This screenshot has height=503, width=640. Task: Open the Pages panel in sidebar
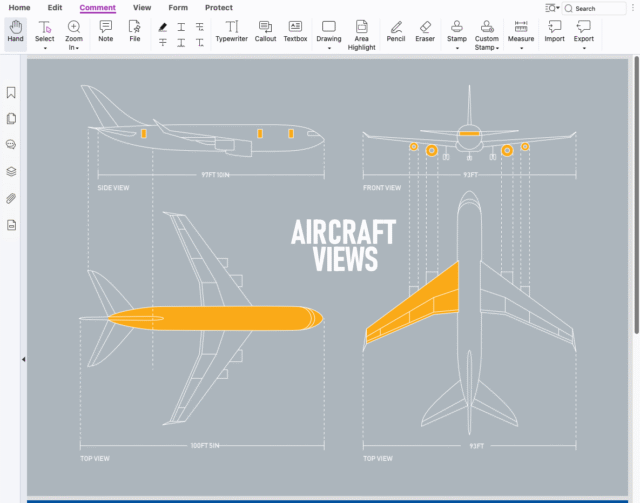click(x=11, y=119)
